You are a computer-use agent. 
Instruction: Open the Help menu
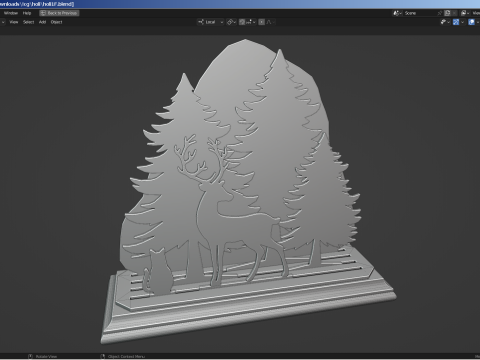coord(27,13)
